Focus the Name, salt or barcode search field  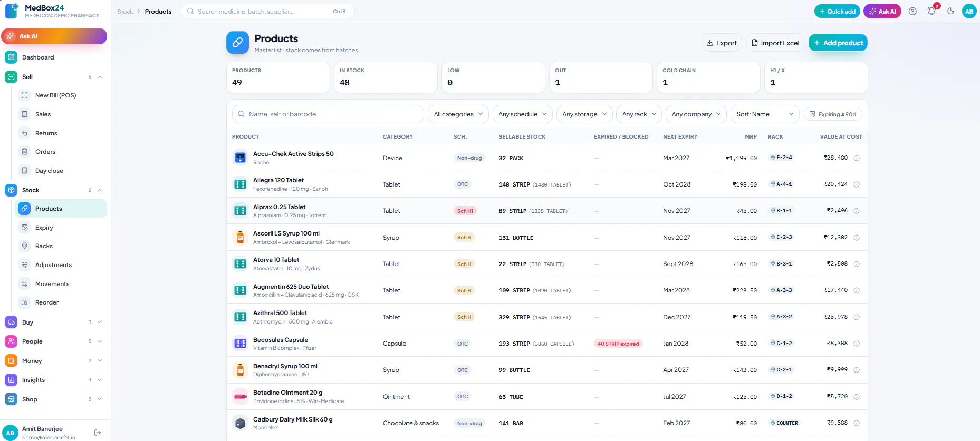pos(328,114)
